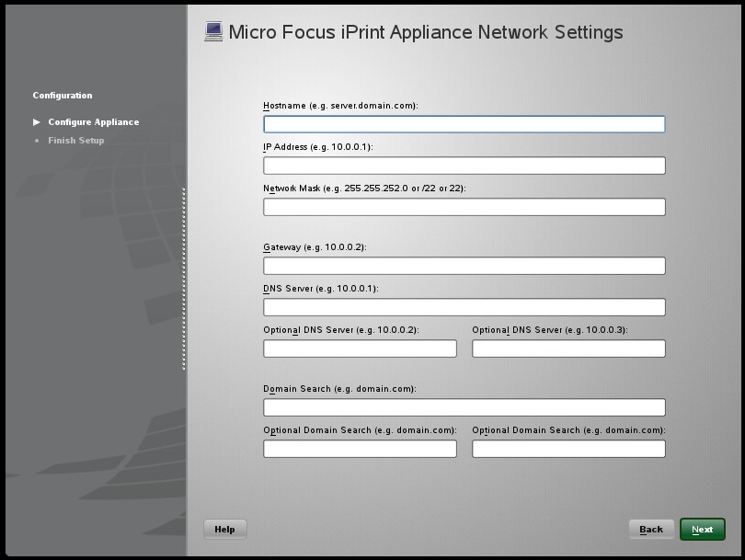Focus the right Optional Domain Search field
Image resolution: width=745 pixels, height=560 pixels.
(x=568, y=449)
